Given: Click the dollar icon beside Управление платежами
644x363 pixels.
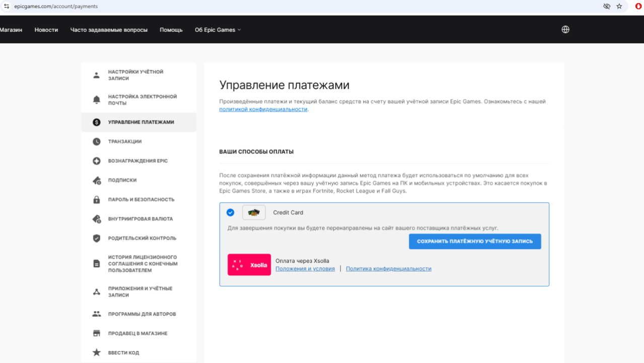Looking at the screenshot, I should click(x=97, y=122).
